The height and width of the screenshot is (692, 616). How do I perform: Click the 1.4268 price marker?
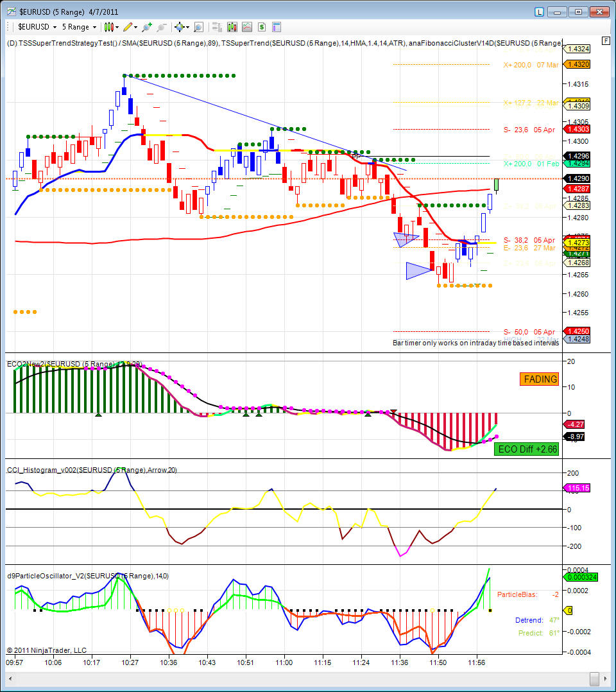(x=578, y=263)
